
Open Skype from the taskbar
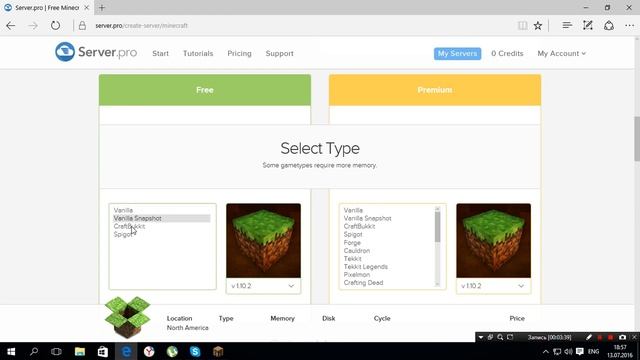[x=195, y=351]
